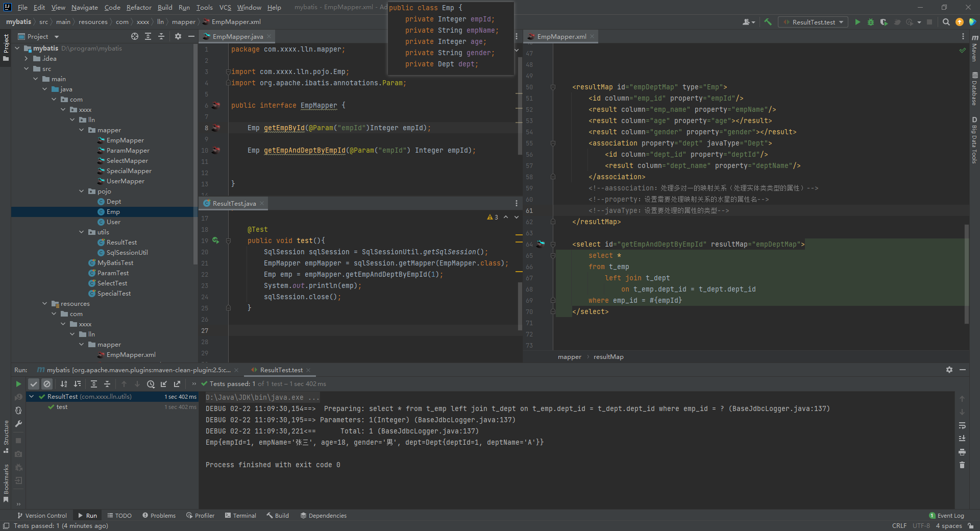Open Run panel settings gear icon
Image resolution: width=980 pixels, height=531 pixels.
click(x=949, y=370)
